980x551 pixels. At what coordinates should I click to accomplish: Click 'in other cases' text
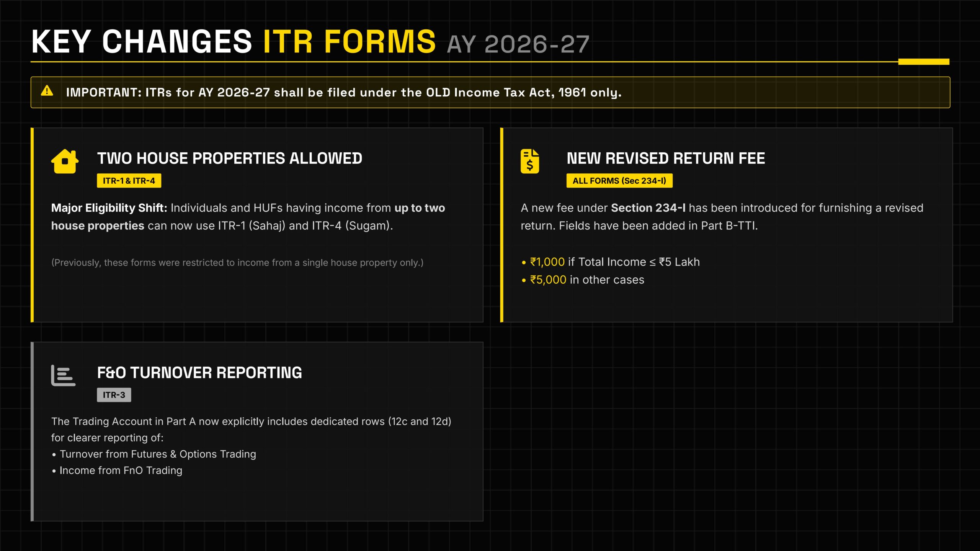607,280
